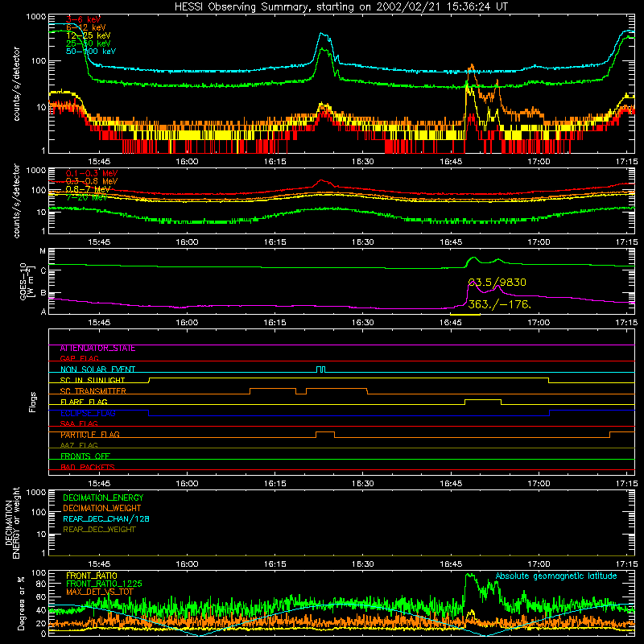Screen dimensions: 644x644
Task: Click the REAR_DEC_CHAN/128 legend label
Action: 106,519
